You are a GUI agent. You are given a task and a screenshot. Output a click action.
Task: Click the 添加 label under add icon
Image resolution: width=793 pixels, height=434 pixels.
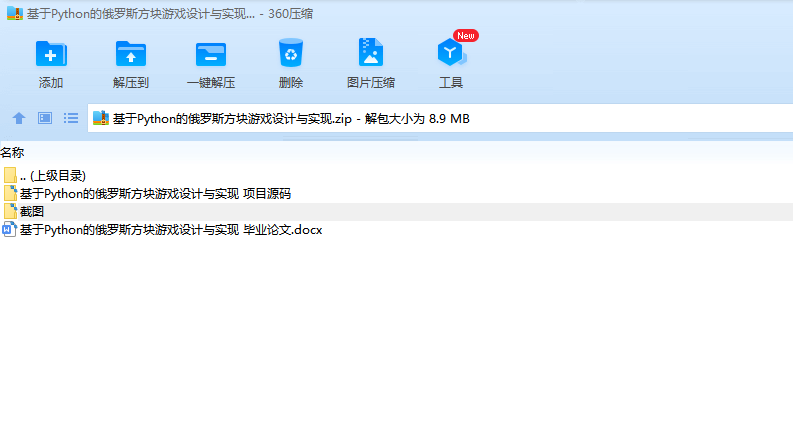pyautogui.click(x=51, y=82)
